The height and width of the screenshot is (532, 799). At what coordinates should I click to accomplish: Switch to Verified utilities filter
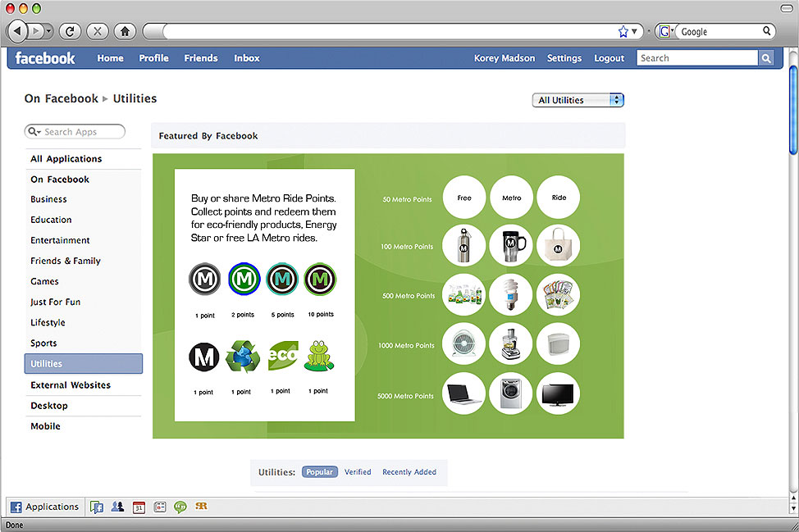[x=358, y=472]
